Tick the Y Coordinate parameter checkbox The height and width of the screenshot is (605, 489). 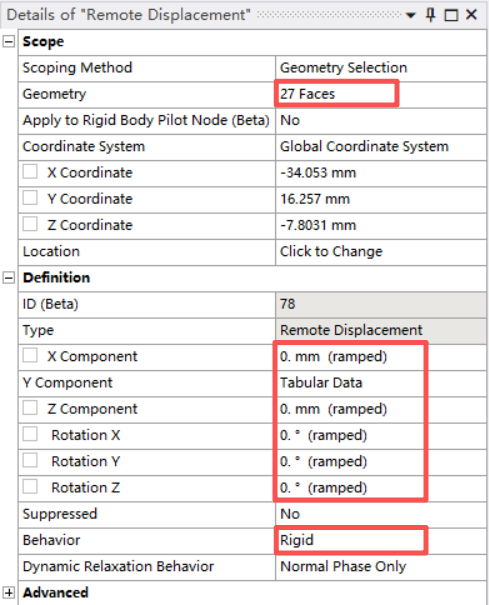pos(30,198)
